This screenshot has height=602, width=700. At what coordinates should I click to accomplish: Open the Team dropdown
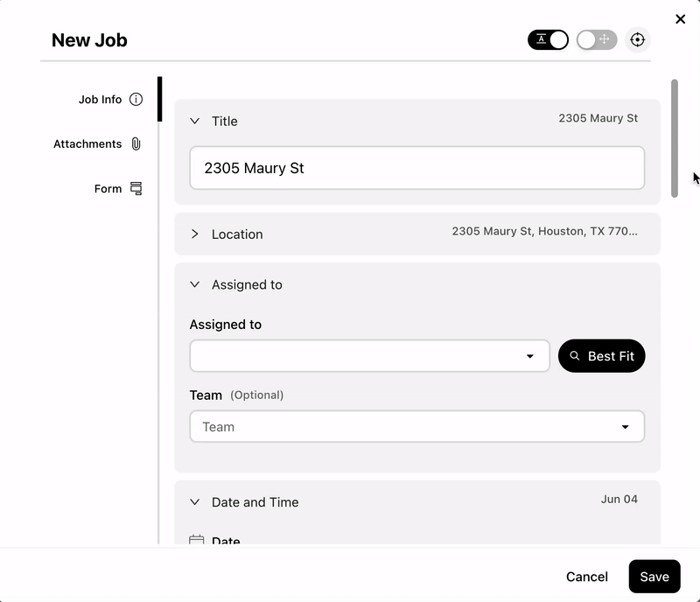tap(417, 426)
